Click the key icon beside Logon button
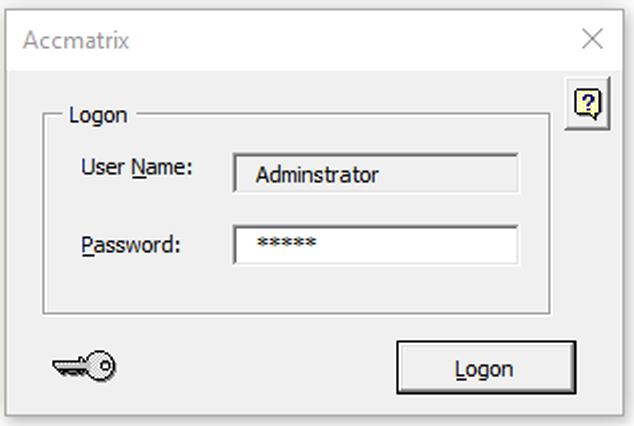 click(84, 366)
